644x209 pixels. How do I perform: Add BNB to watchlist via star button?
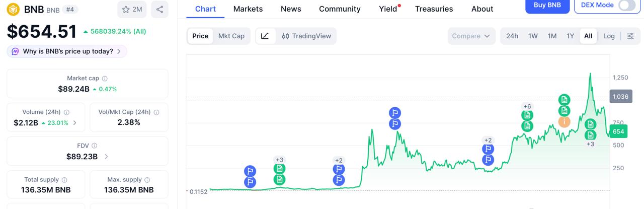[x=132, y=9]
